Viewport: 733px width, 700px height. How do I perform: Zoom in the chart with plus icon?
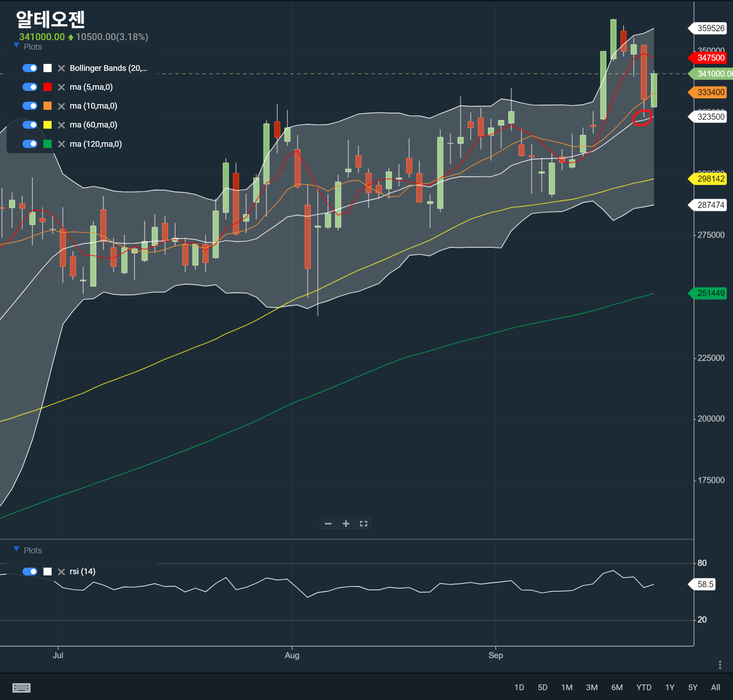point(346,524)
